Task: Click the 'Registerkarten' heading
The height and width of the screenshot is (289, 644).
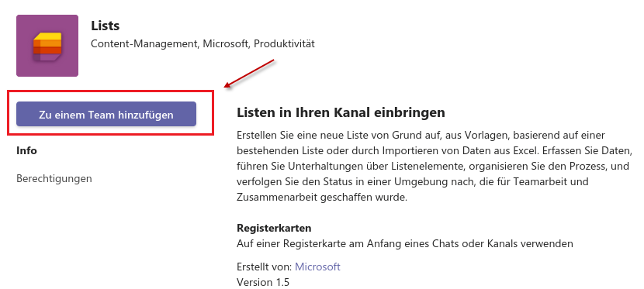Action: [x=274, y=228]
